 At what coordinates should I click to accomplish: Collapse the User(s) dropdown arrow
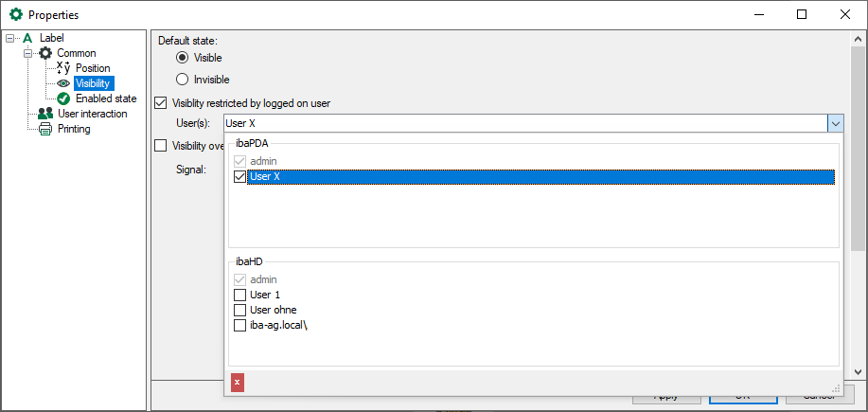835,123
